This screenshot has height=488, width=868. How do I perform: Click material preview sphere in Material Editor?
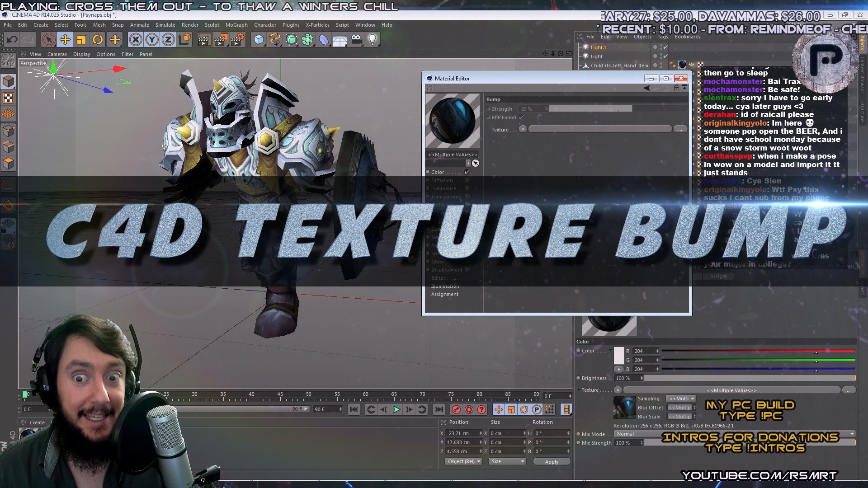point(453,121)
